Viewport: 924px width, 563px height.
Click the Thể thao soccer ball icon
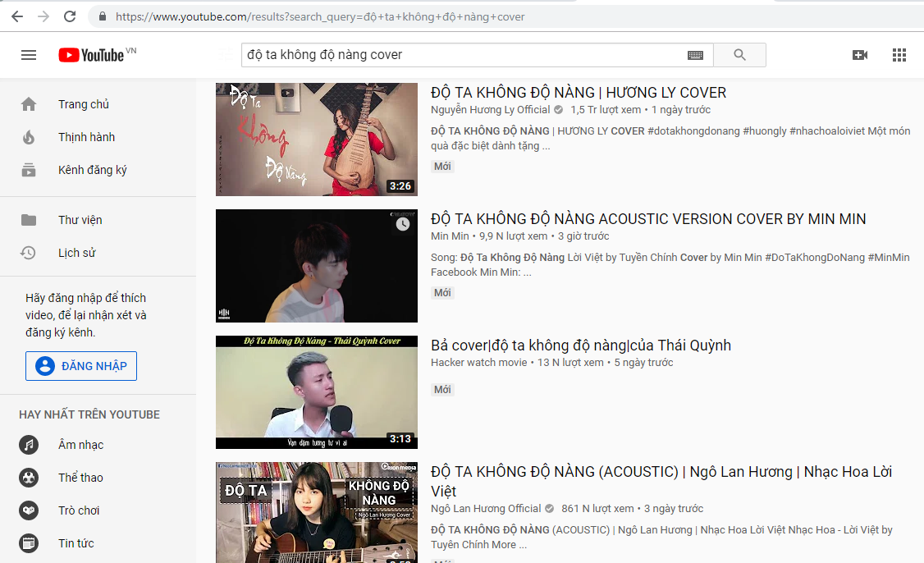pos(28,478)
